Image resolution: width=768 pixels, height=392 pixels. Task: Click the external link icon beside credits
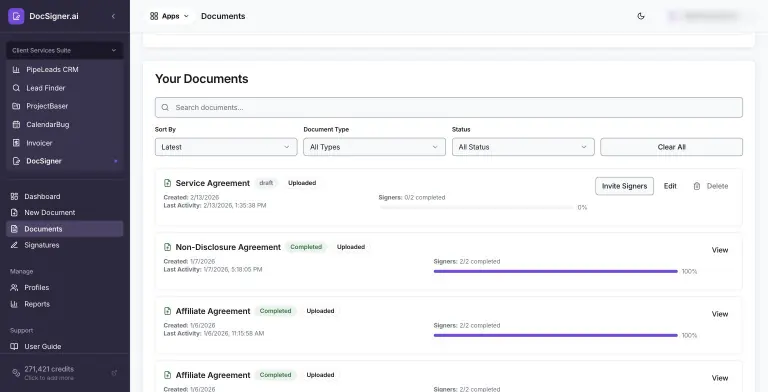pos(114,373)
